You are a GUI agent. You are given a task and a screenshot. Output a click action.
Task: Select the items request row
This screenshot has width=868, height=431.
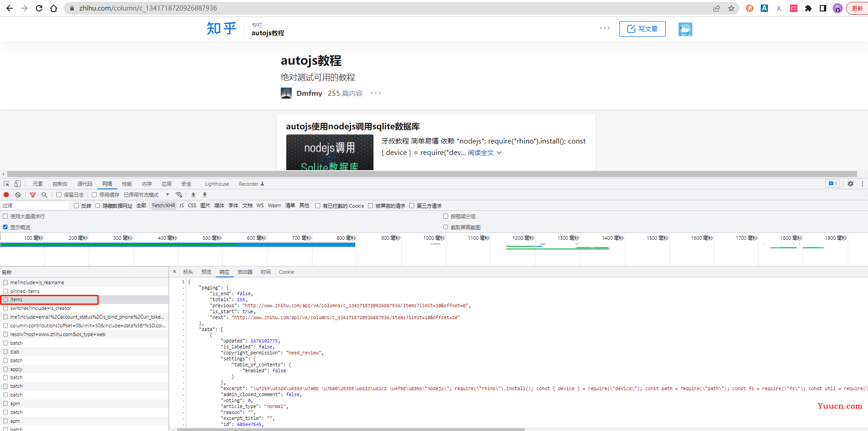84,300
